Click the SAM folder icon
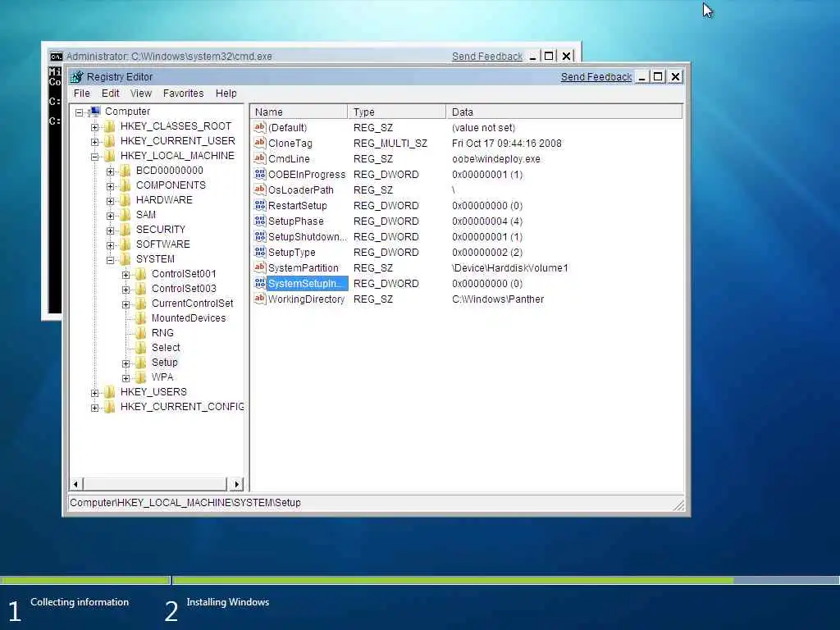Image resolution: width=840 pixels, height=630 pixels. (x=126, y=215)
